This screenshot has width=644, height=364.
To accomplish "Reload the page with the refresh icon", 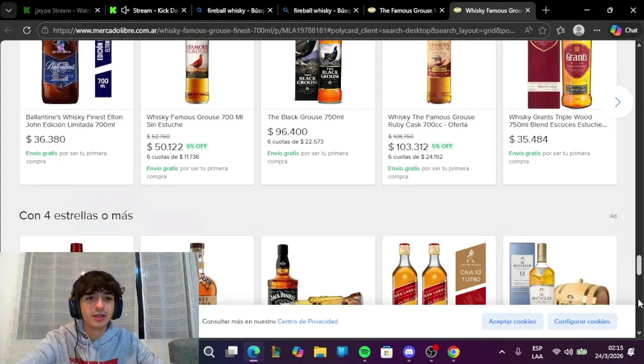I will [27, 30].
